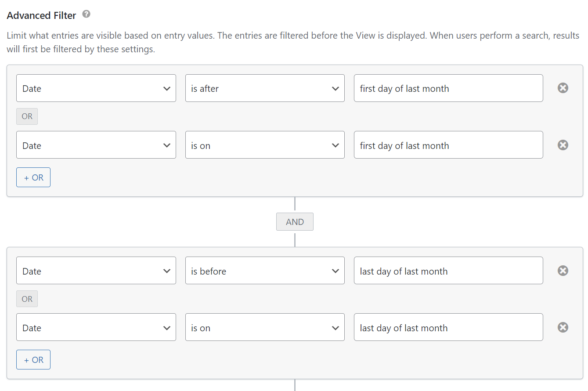Expand the "is on" operator dropdown in second group
Viewport: 588px width, 391px height.
265,327
